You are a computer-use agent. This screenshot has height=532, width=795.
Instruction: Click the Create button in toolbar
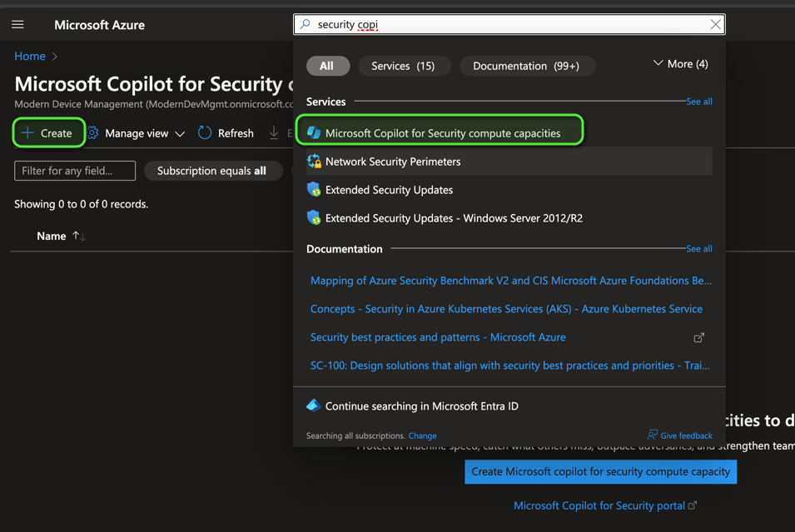point(48,133)
